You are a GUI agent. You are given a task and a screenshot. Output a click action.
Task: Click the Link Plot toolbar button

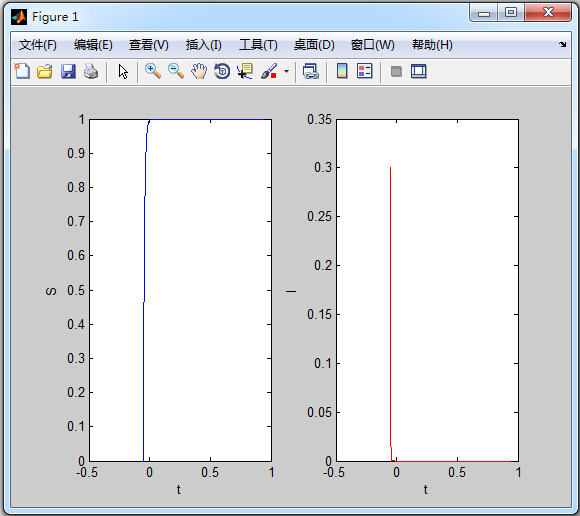tap(311, 71)
